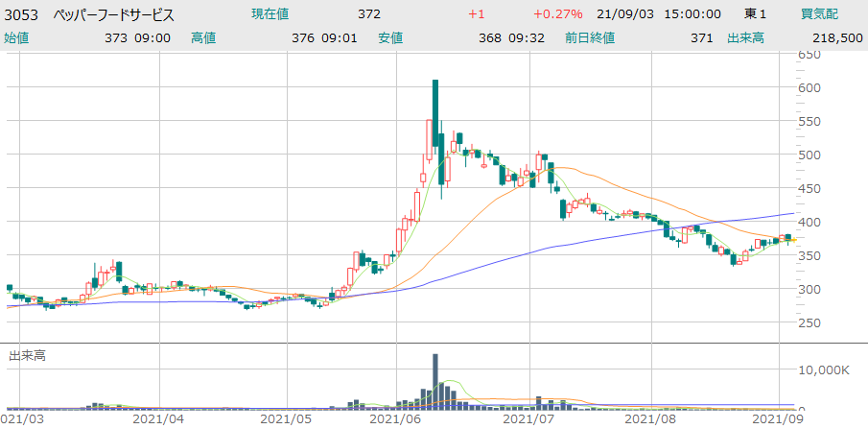This screenshot has height=429, width=868.
Task: Click the current price value 372
Action: coord(368,14)
